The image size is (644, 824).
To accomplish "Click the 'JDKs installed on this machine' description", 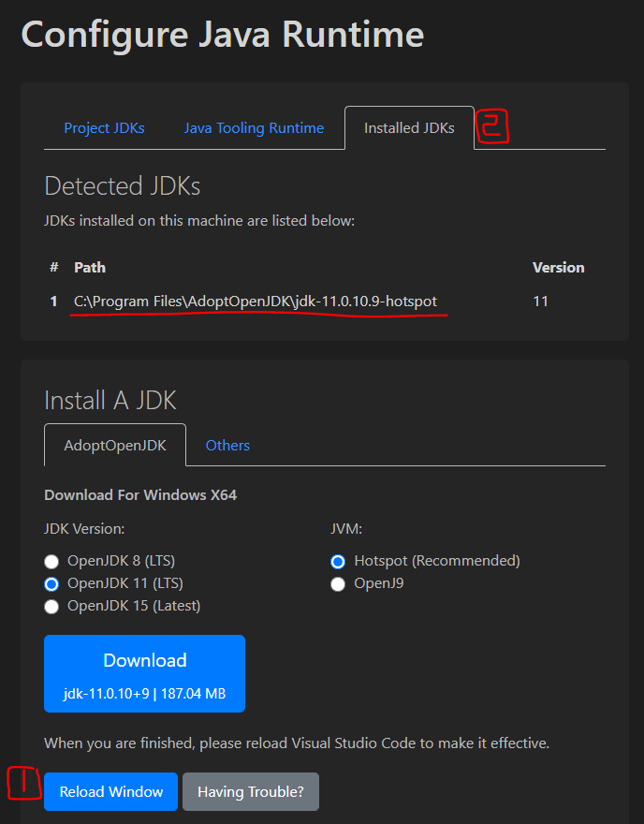I will [x=199, y=221].
